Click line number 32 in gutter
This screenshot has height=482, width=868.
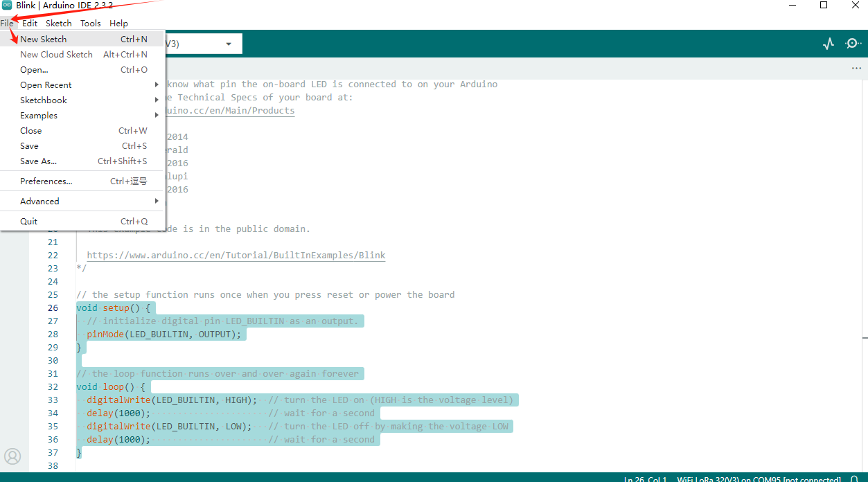(53, 387)
